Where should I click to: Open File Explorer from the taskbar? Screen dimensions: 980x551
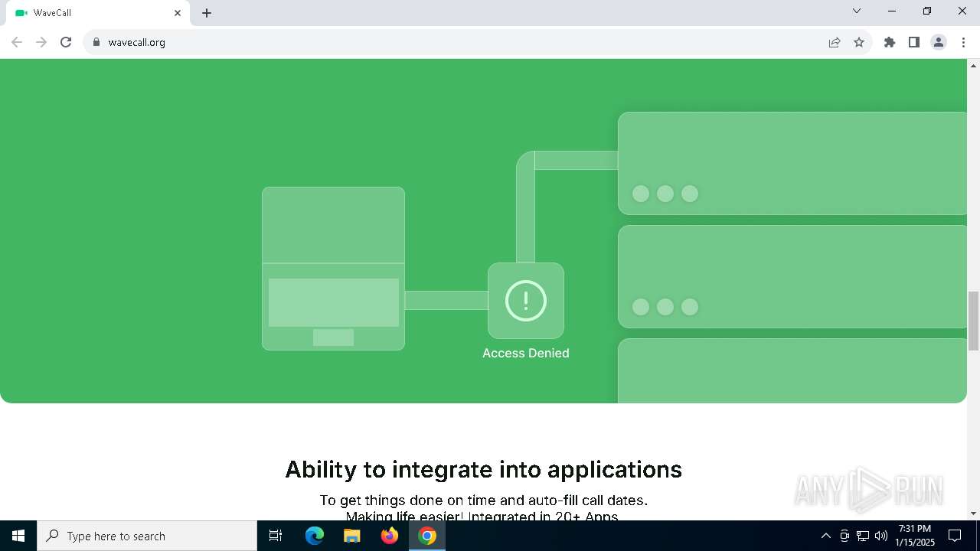coord(352,536)
